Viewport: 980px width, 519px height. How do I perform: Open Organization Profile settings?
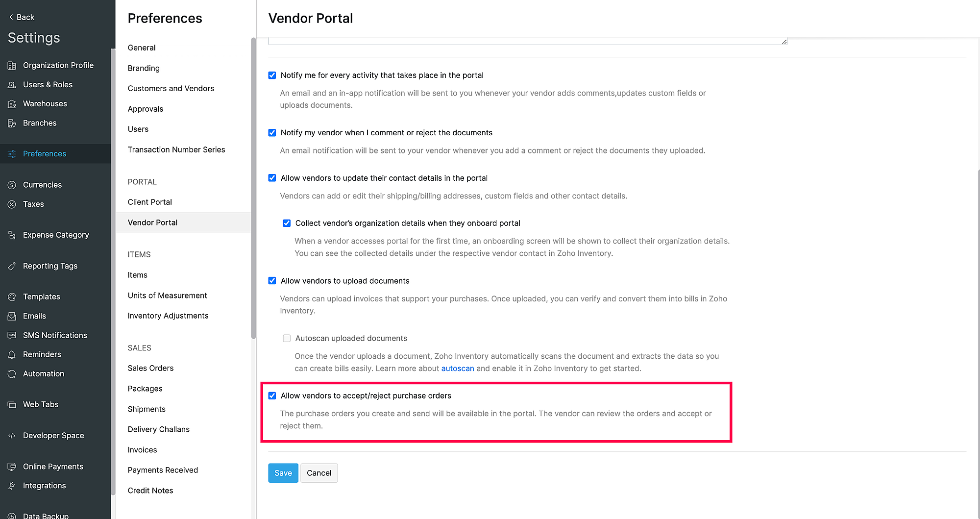58,65
